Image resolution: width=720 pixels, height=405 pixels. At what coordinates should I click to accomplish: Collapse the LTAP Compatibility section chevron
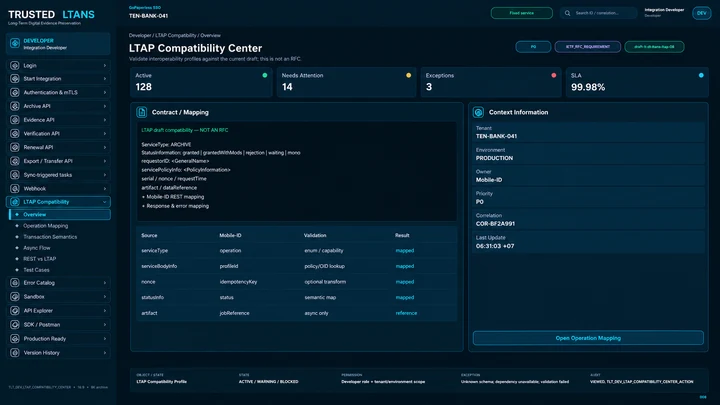105,202
